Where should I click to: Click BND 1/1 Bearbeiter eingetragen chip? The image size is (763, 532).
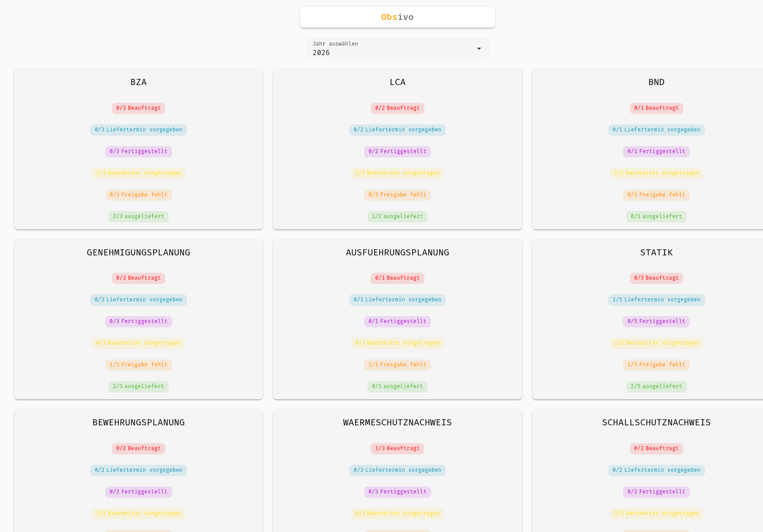tap(656, 173)
